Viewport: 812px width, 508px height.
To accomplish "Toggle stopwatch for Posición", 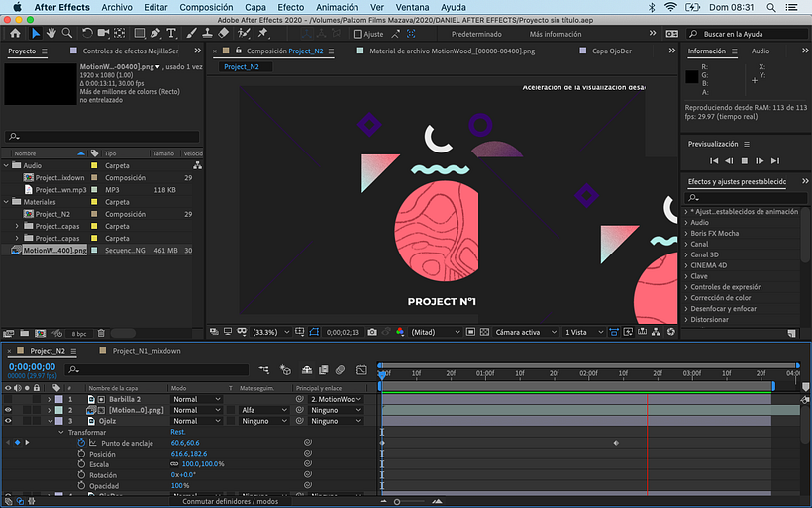I will [x=81, y=454].
